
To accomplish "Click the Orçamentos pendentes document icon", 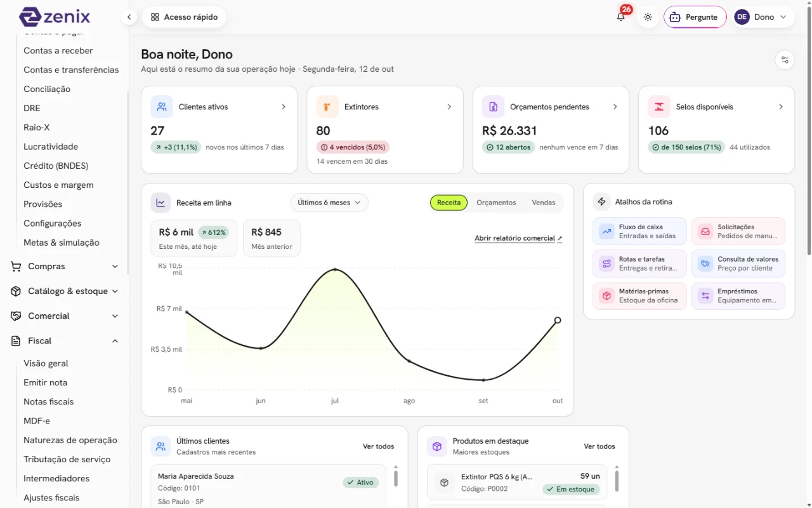I will [493, 107].
